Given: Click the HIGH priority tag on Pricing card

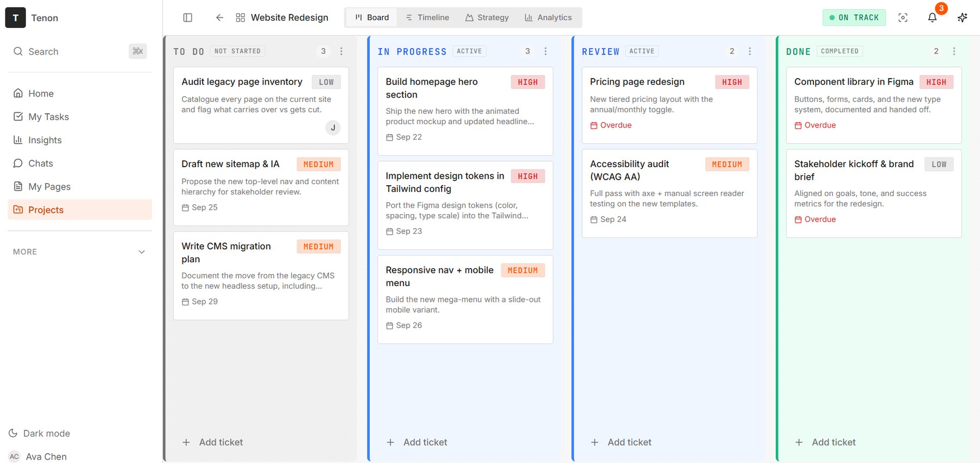Looking at the screenshot, I should click(732, 82).
